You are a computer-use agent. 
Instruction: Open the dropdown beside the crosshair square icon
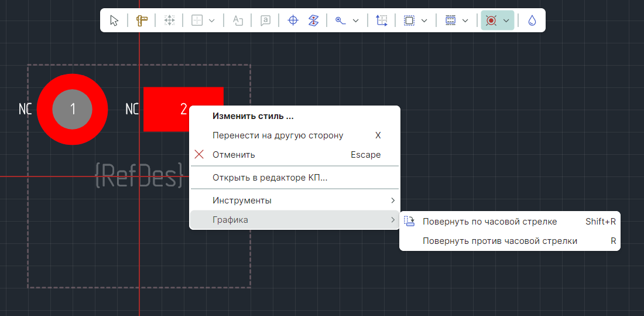(x=212, y=20)
